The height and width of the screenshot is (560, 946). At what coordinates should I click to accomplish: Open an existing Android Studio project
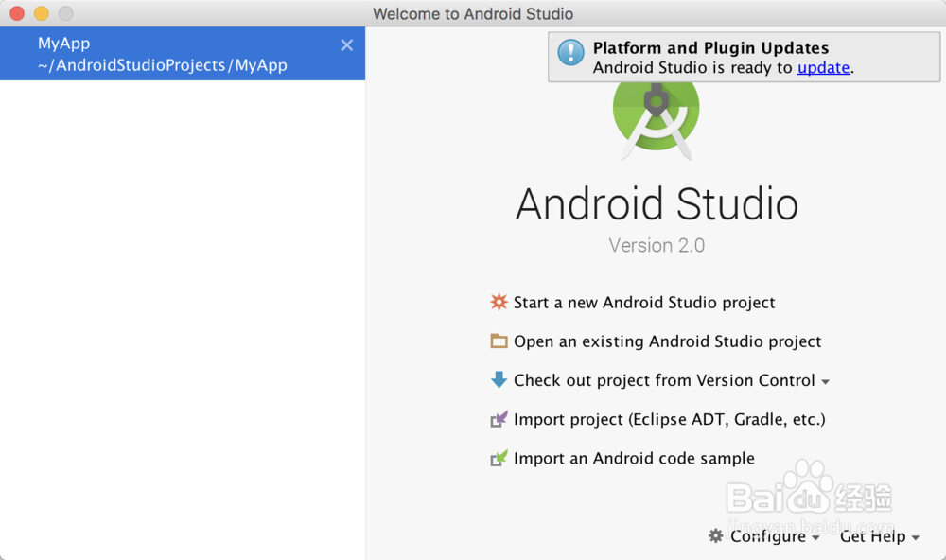pyautogui.click(x=667, y=341)
